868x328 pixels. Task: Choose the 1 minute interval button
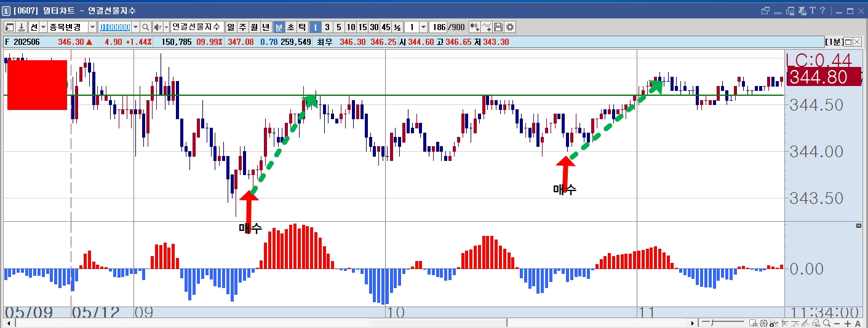click(315, 27)
